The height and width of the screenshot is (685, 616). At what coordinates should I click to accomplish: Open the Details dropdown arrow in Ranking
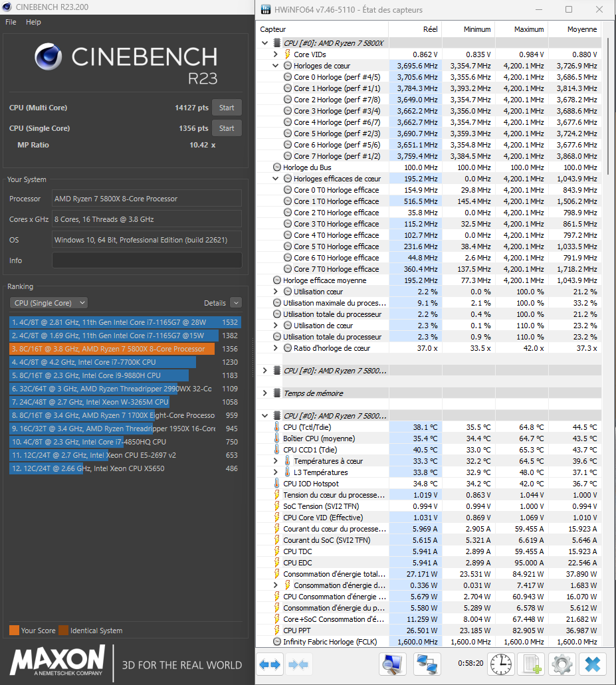pos(236,303)
